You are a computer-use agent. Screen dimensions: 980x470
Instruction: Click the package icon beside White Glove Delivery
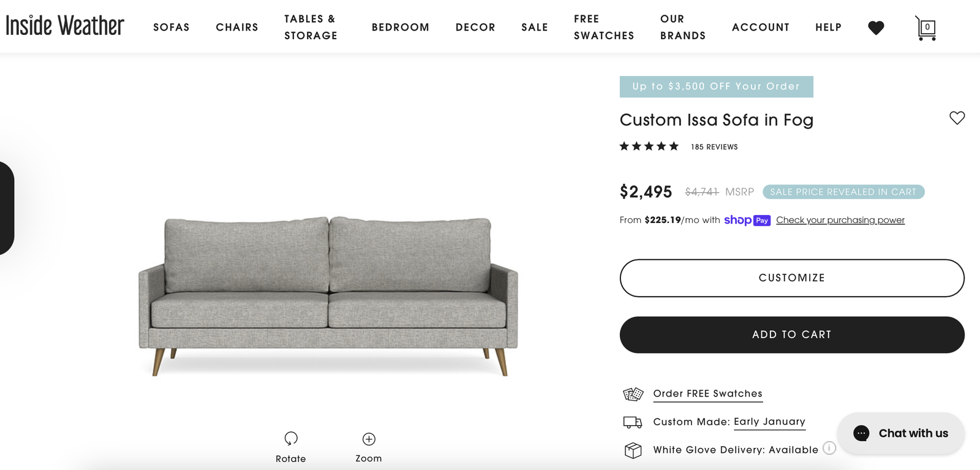click(632, 449)
